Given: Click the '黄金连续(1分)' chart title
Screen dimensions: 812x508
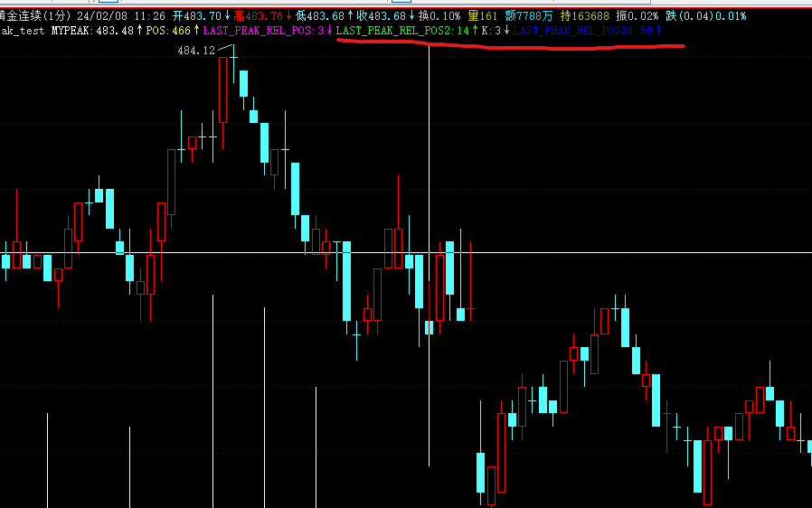Looking at the screenshot, I should point(35,16).
